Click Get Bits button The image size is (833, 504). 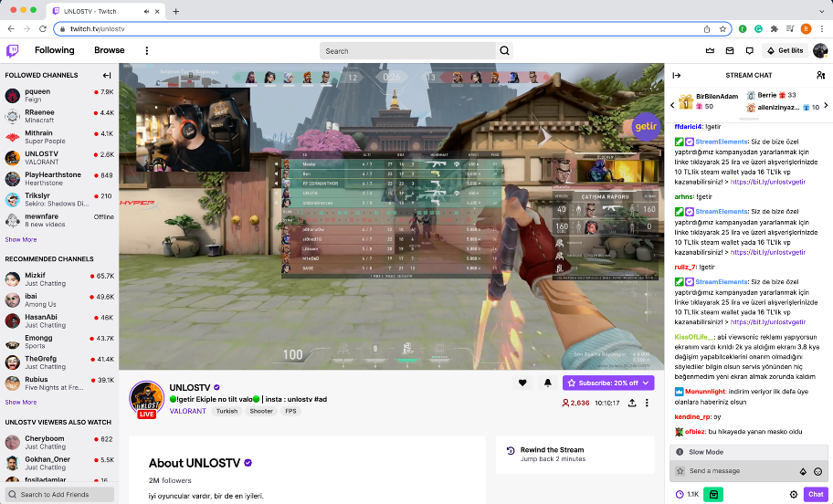tap(786, 50)
